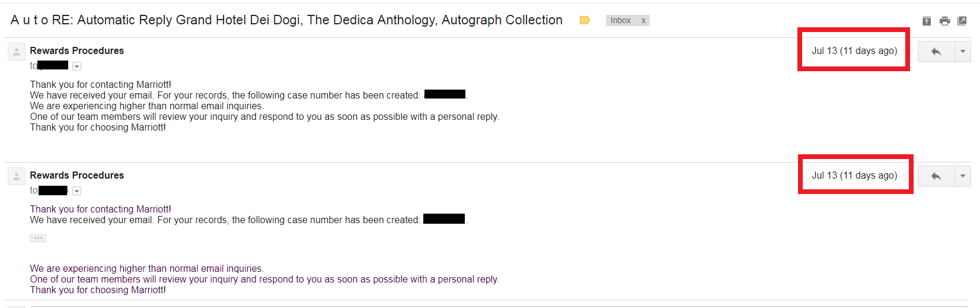
Task: Reply to the first Rewards Procedures email
Action: [936, 52]
